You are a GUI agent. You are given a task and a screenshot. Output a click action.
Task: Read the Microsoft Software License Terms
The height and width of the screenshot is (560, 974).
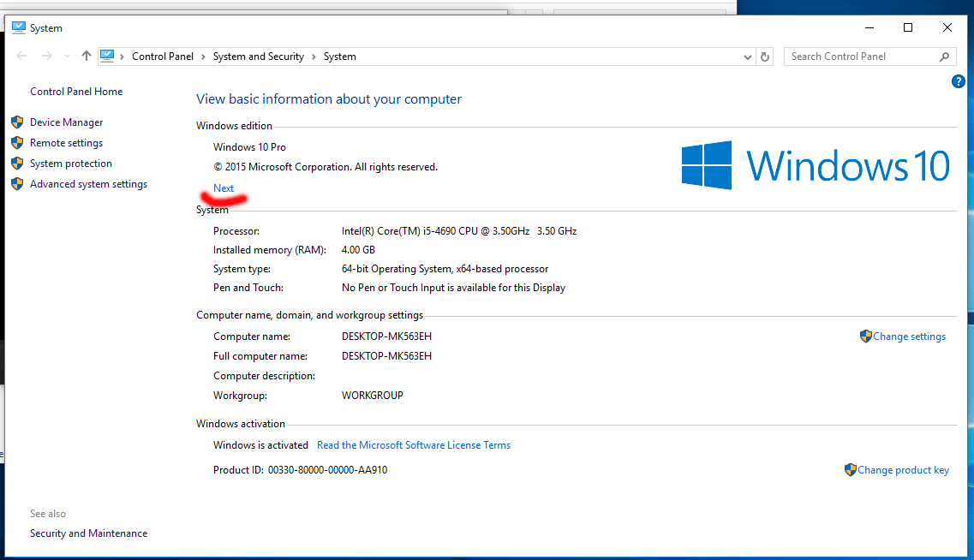(x=414, y=445)
